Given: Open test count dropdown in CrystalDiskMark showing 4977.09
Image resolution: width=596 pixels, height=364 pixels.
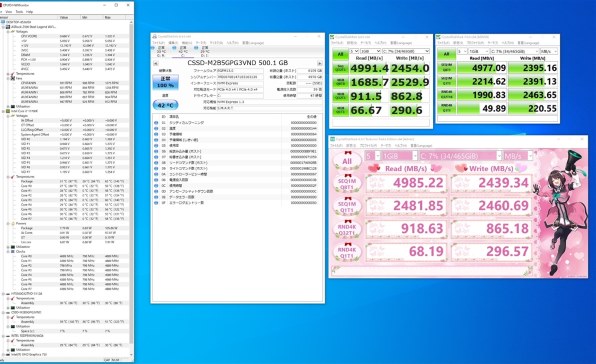Looking at the screenshot, I should click(462, 51).
